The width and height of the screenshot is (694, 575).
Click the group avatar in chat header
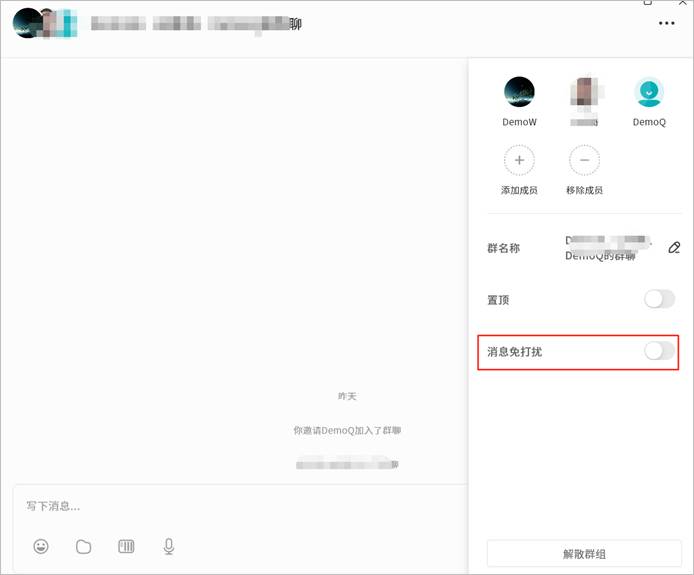coord(44,24)
